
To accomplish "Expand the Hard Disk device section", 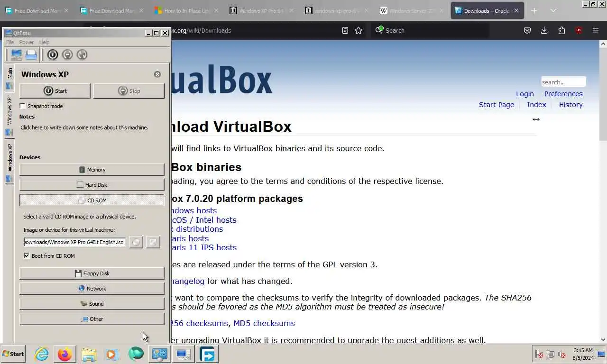I will click(92, 185).
